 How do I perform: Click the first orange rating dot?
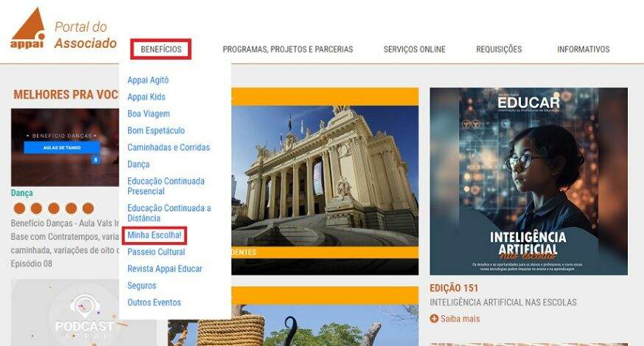19,208
